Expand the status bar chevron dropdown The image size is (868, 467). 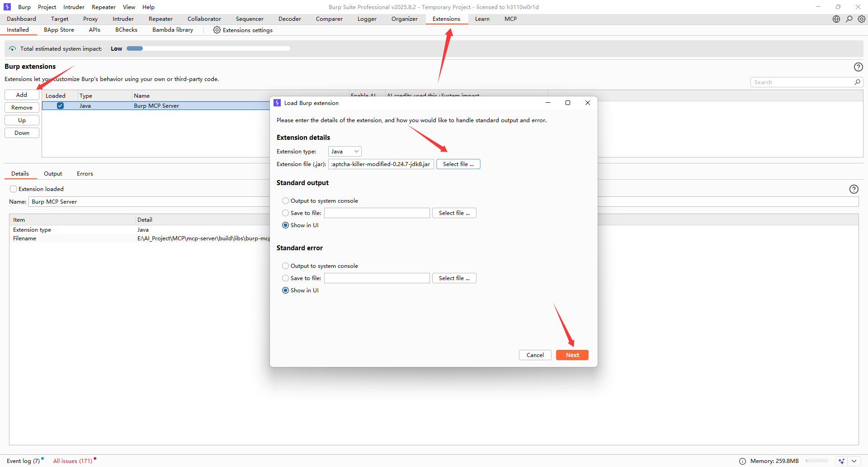click(x=854, y=461)
